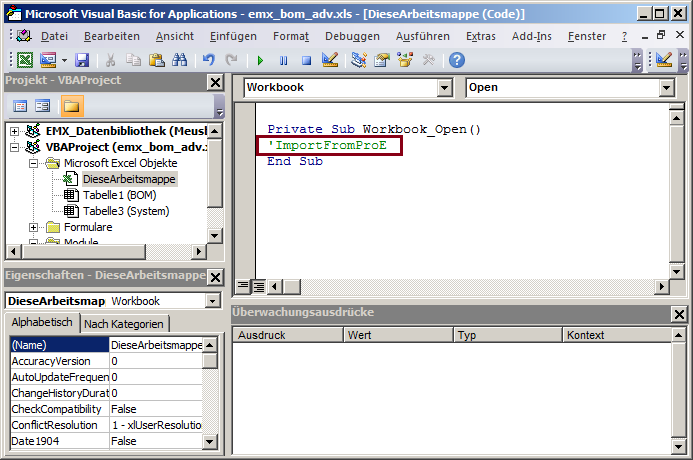Run the macro with the green play icon
The width and height of the screenshot is (693, 460).
click(x=262, y=61)
